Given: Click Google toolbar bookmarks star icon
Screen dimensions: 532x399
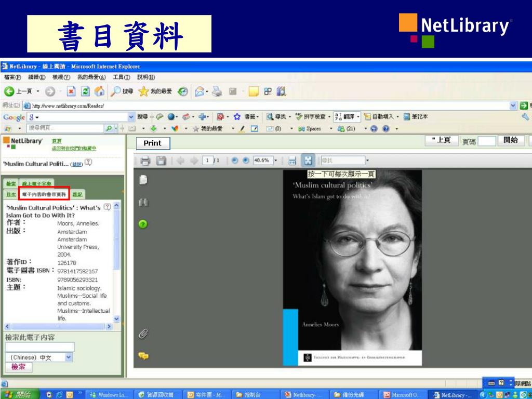Looking at the screenshot, I should 237,117.
